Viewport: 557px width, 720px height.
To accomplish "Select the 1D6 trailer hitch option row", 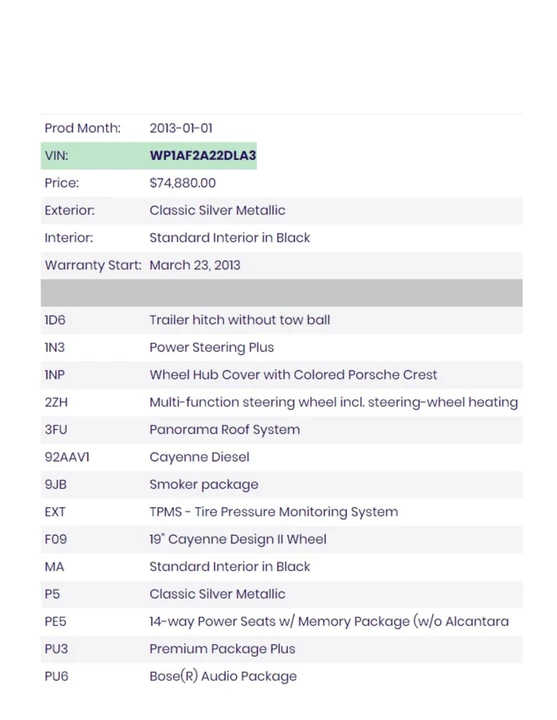I will click(281, 320).
